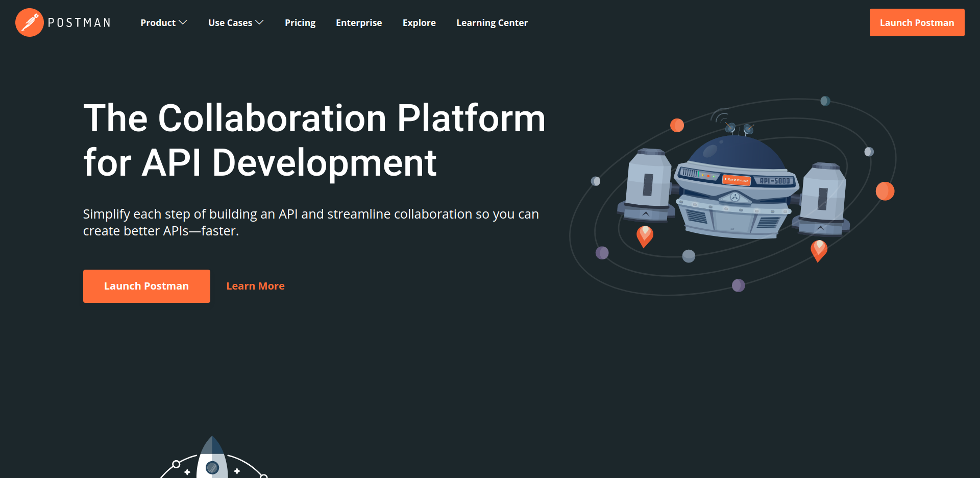980x478 pixels.
Task: Click the API-5000 label on the space station
Action: point(774,181)
